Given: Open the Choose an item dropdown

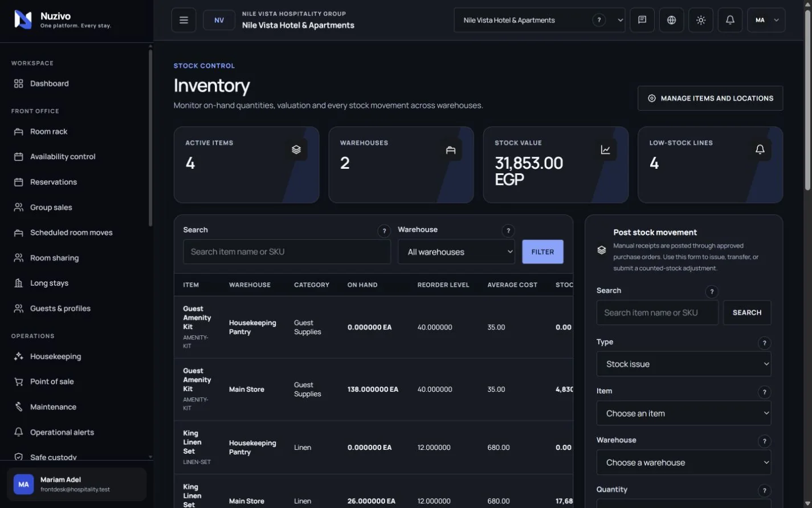Looking at the screenshot, I should point(684,413).
